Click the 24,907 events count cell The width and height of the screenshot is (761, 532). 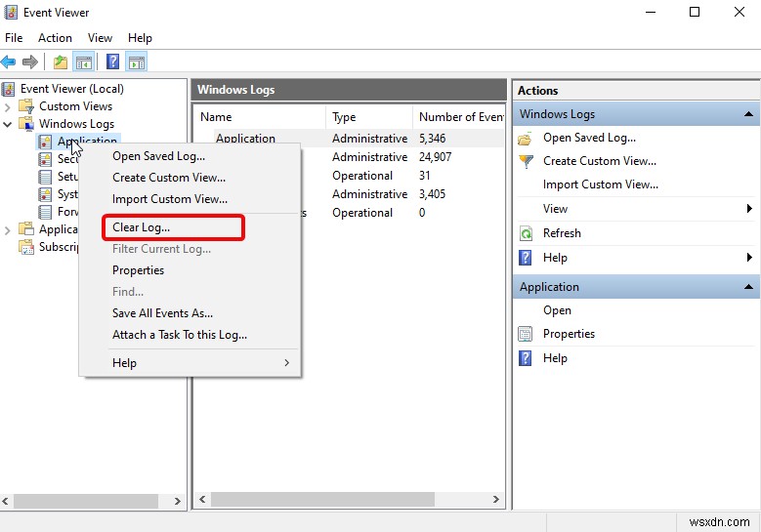(435, 157)
